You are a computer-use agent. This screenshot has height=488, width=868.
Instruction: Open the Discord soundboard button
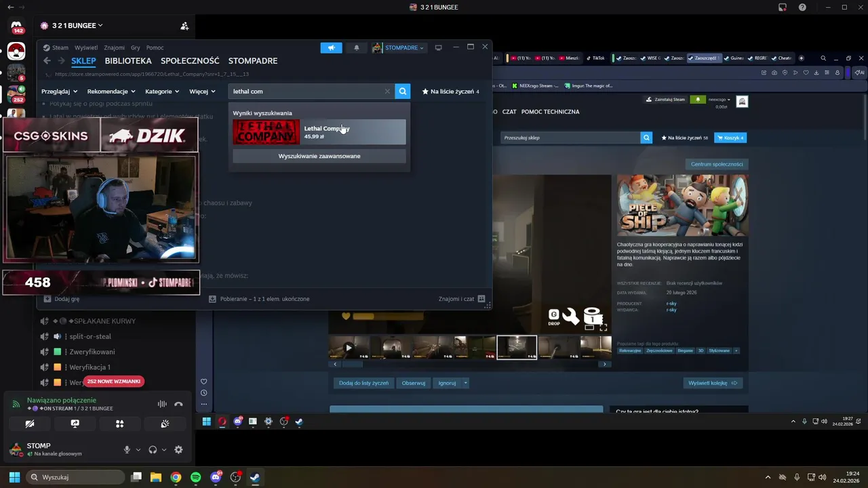165,424
